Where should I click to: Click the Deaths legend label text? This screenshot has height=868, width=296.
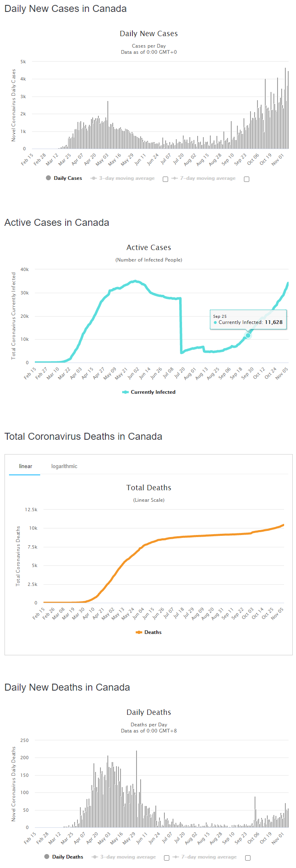(x=153, y=632)
